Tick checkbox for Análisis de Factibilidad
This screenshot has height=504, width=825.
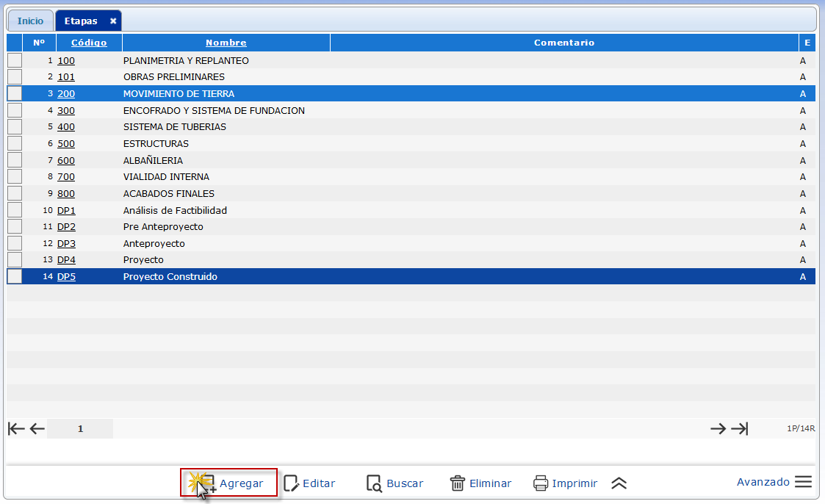15,210
